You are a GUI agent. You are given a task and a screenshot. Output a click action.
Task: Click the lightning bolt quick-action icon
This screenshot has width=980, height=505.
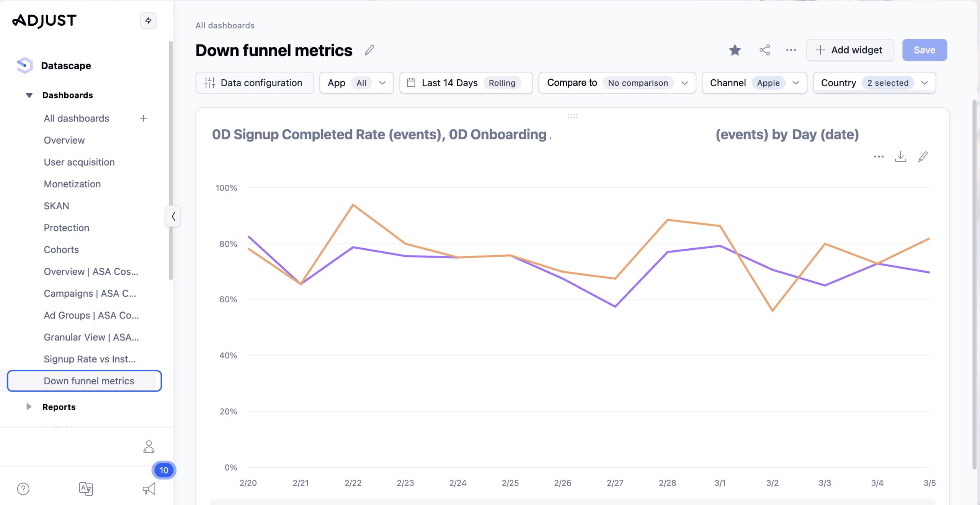(148, 21)
